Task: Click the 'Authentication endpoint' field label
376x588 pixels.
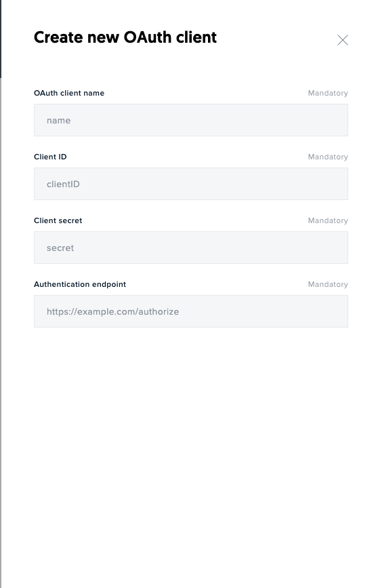Action: (80, 284)
